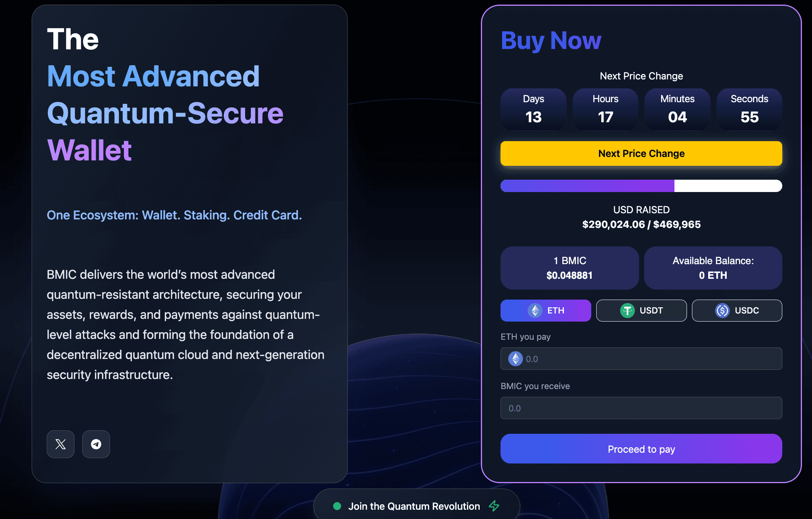Switch payment to USDT
Screen dimensions: 812x519
click(x=641, y=310)
